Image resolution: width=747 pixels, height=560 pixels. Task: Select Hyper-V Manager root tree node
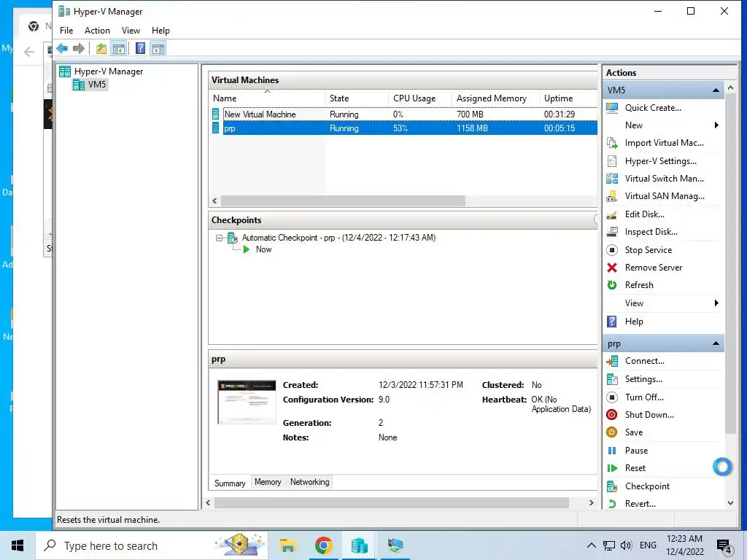(x=101, y=71)
